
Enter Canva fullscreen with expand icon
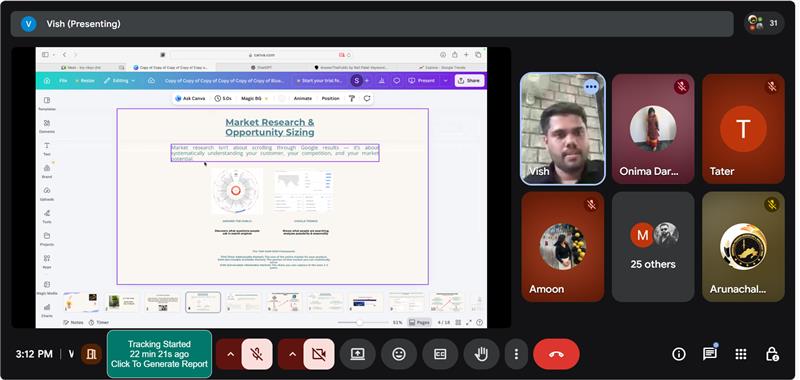pyautogui.click(x=468, y=322)
